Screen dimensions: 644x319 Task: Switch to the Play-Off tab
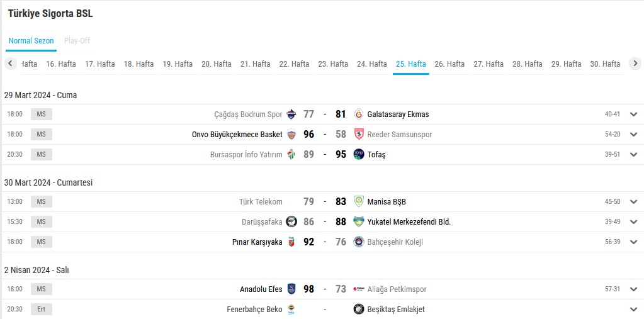pos(77,41)
